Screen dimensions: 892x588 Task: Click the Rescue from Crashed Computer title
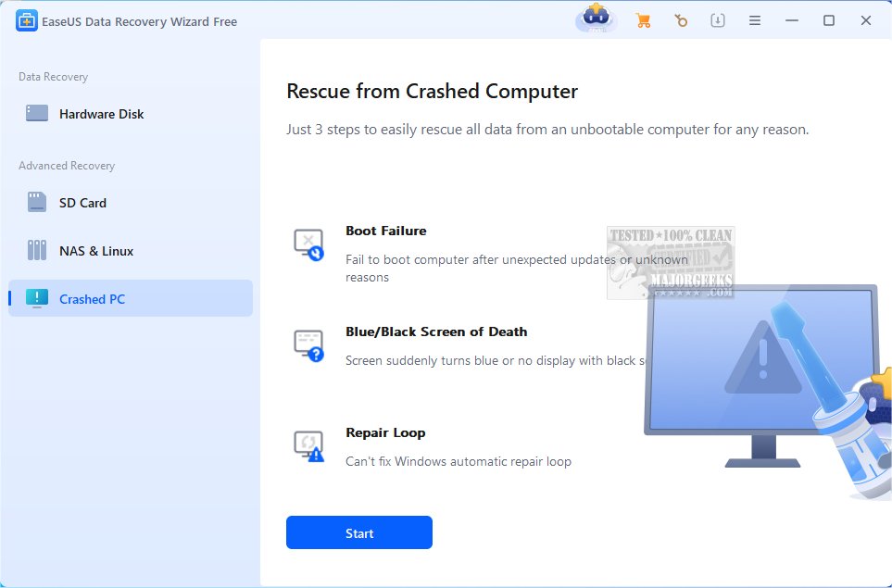pyautogui.click(x=433, y=91)
